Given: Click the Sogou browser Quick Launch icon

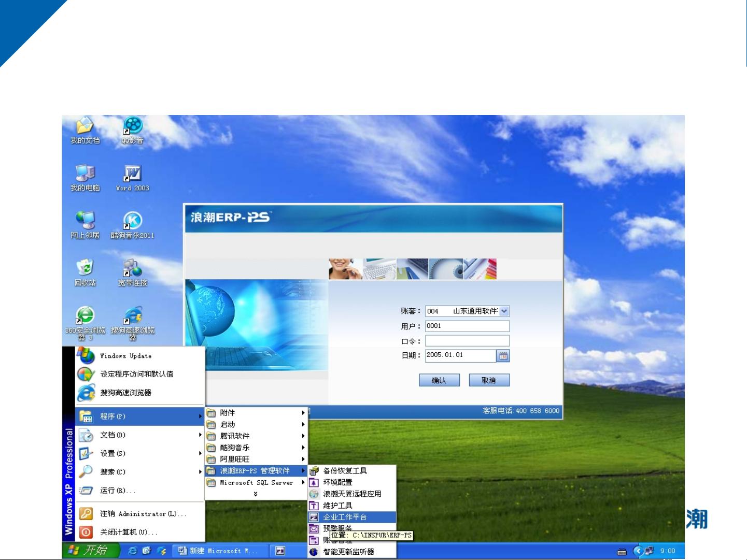Looking at the screenshot, I should [162, 551].
